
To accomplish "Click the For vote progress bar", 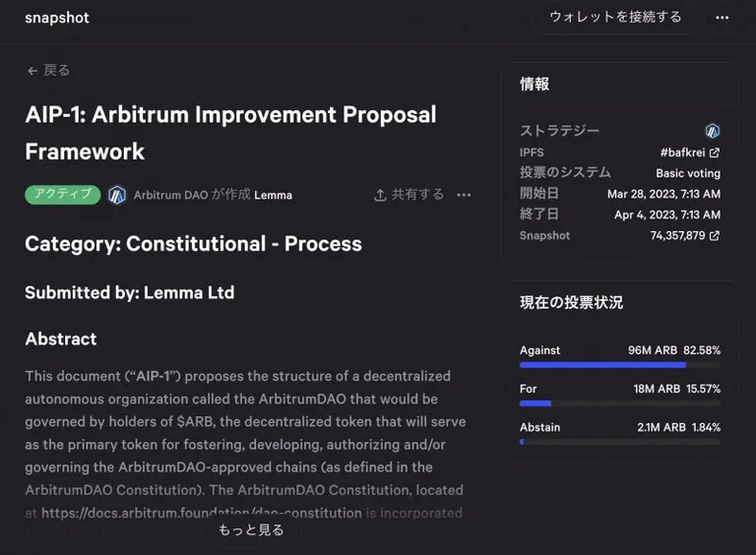I will coord(620,403).
